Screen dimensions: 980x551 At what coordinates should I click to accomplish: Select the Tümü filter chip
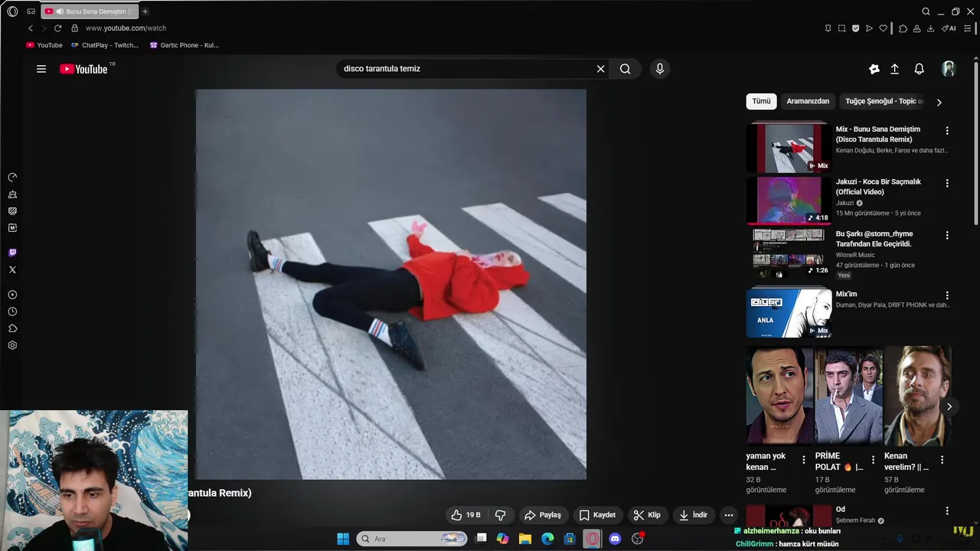[x=761, y=101]
